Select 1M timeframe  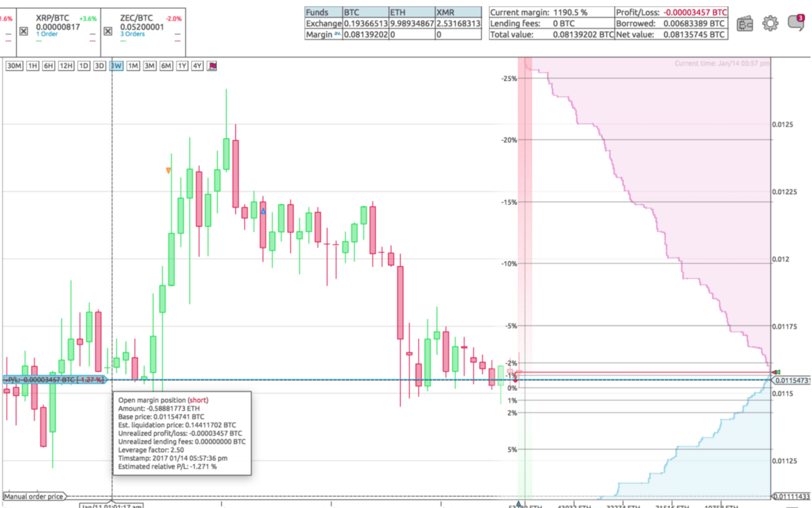tap(133, 66)
